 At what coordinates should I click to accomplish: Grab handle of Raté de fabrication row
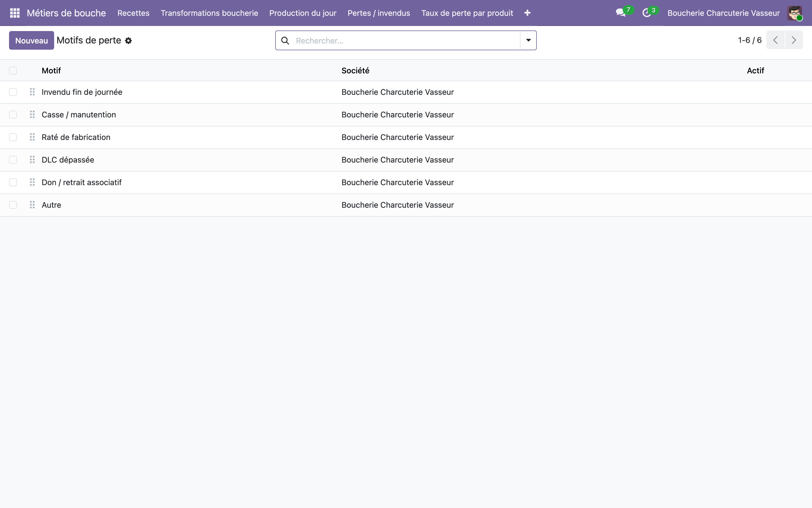pyautogui.click(x=32, y=137)
